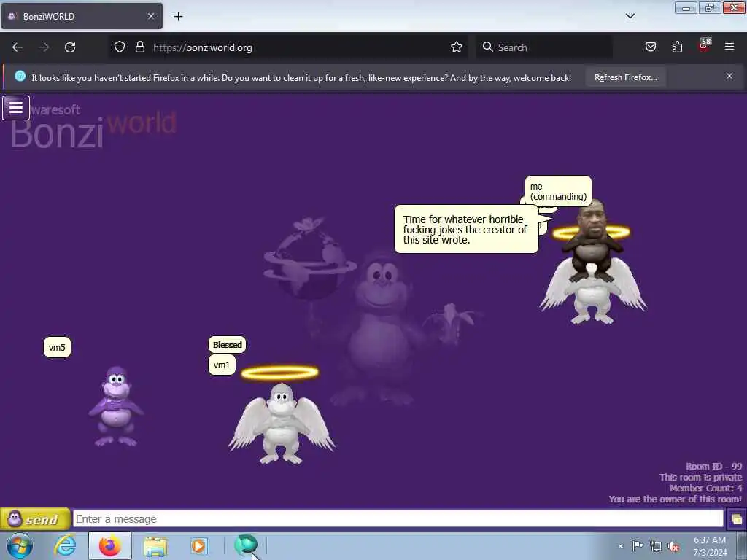747x560 pixels.
Task: Reload the bonziworld.org page
Action: [x=70, y=47]
